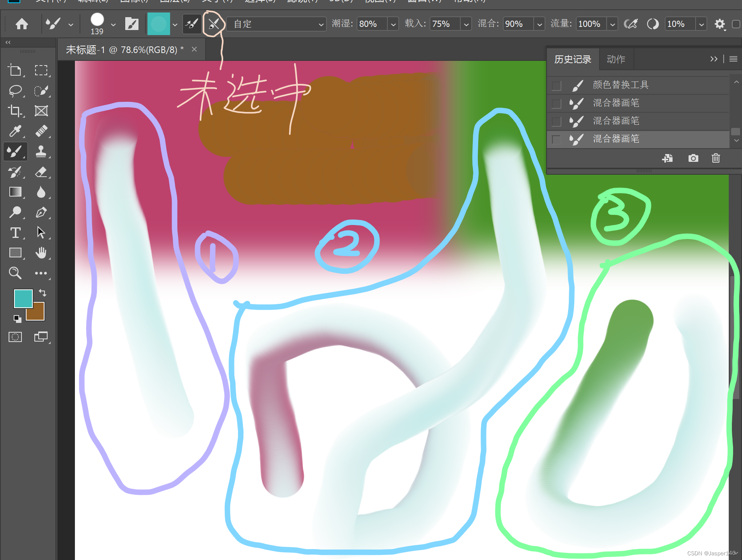Select the Blur tool

(x=41, y=192)
